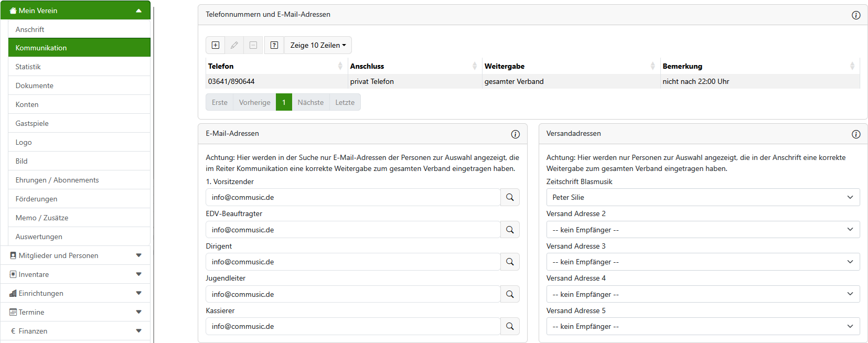Search email for EDV-Beauftragter
The width and height of the screenshot is (868, 343).
[x=510, y=230]
